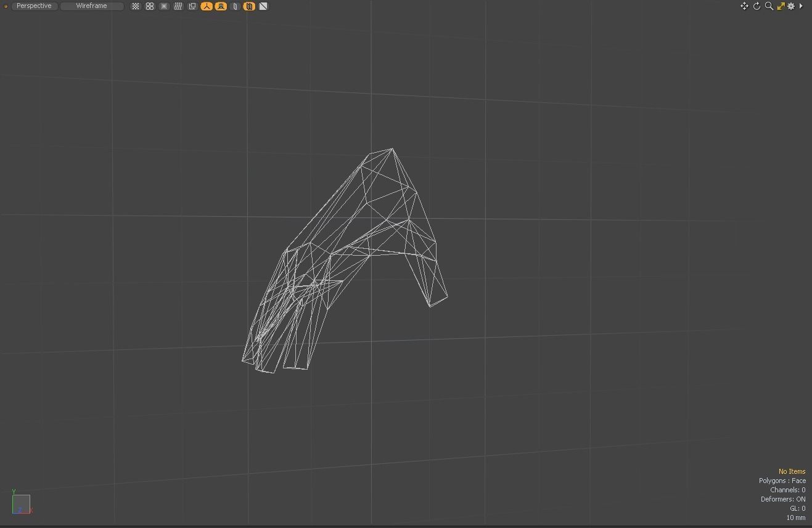Click the 'No Items' status text
The width and height of the screenshot is (812, 528).
point(792,471)
